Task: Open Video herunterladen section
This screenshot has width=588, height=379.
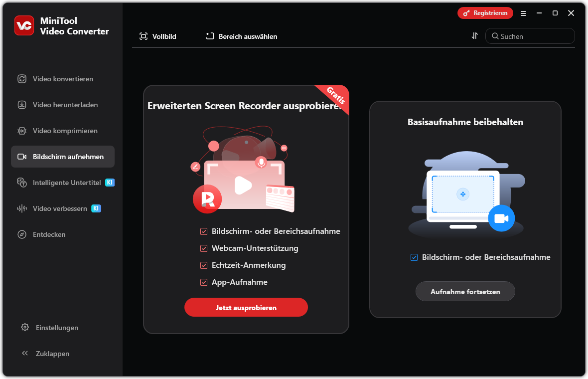Action: pyautogui.click(x=63, y=105)
